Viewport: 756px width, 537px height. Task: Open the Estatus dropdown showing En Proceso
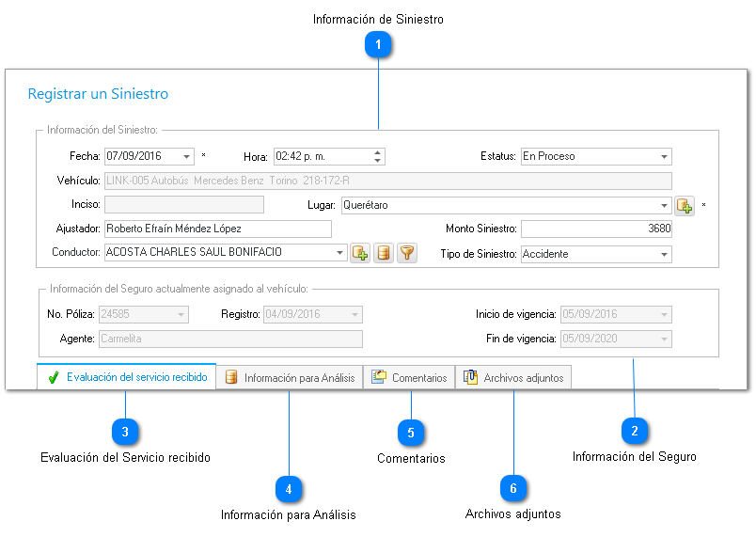point(664,157)
